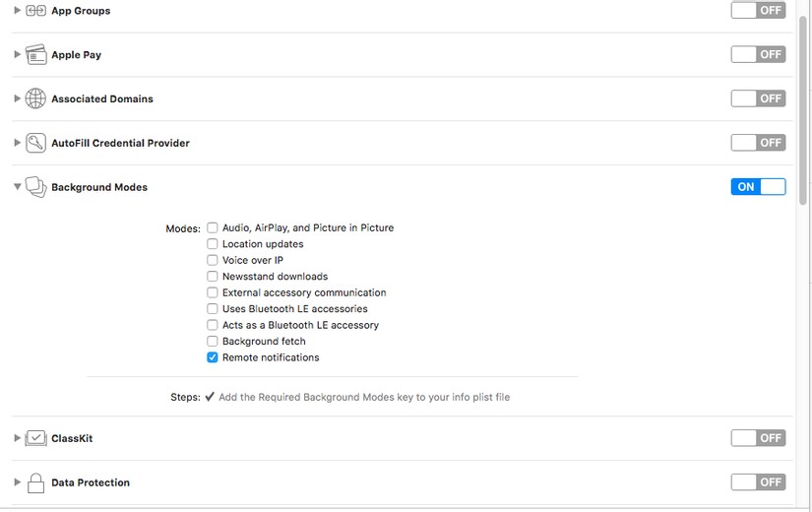Expand the App Groups section
812x512 pixels.
[17, 11]
